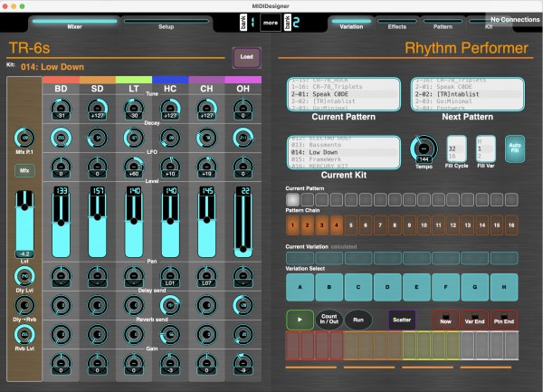Image resolution: width=543 pixels, height=392 pixels.
Task: Toggle the Count In / Out button
Action: (x=329, y=320)
